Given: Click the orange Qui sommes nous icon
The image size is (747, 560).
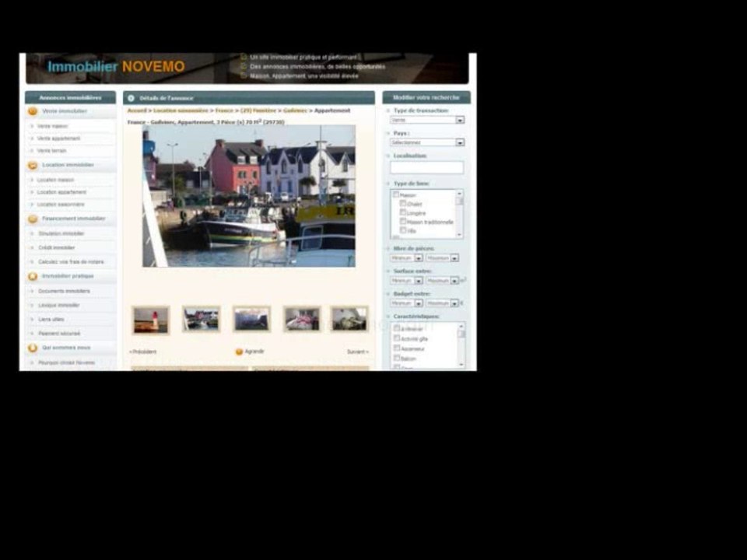Looking at the screenshot, I should coord(33,348).
